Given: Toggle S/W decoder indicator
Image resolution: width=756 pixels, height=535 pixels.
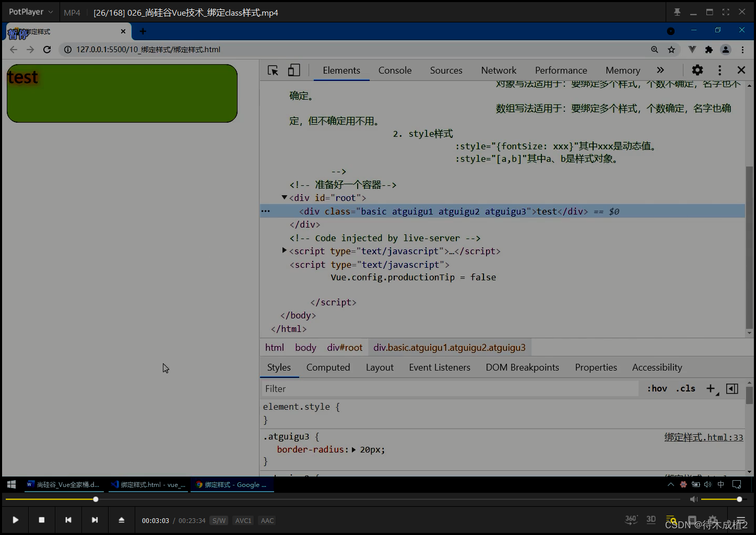Looking at the screenshot, I should coord(219,520).
